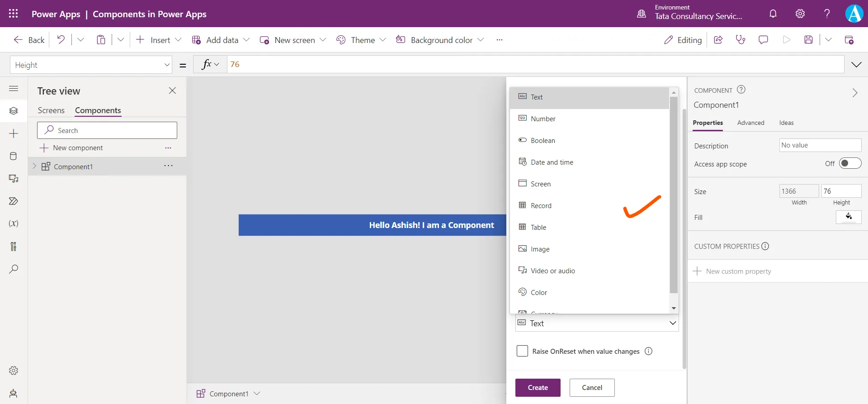
Task: Click New component
Action: click(x=71, y=148)
